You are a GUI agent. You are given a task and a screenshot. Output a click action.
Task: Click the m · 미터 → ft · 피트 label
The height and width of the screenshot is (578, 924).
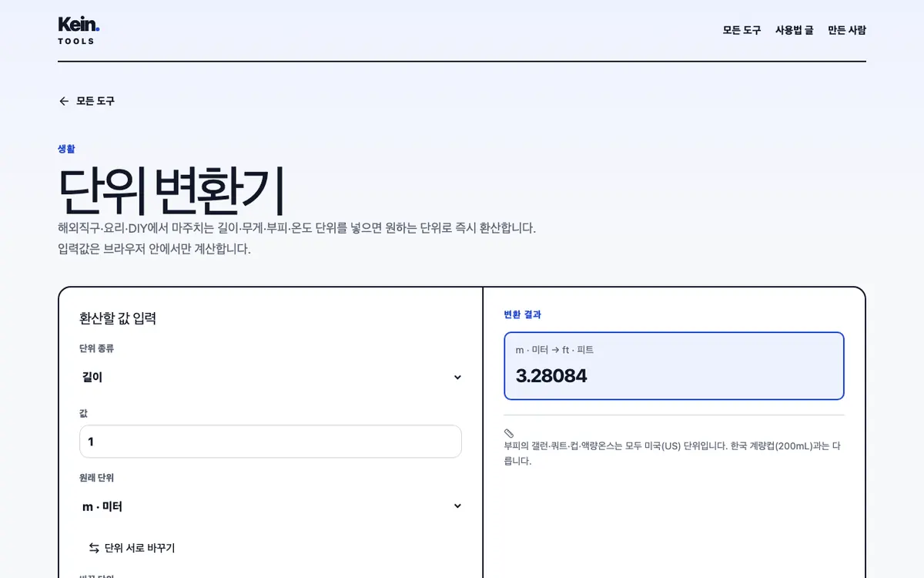(554, 350)
